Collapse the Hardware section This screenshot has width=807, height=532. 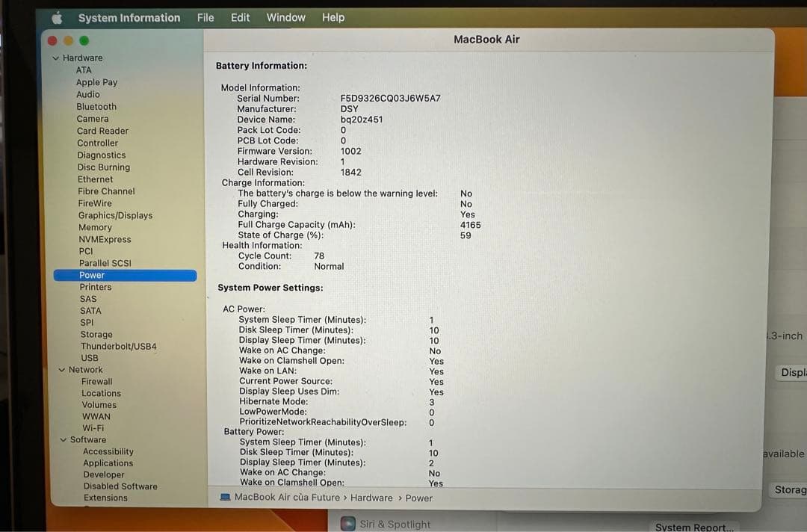pyautogui.click(x=55, y=58)
